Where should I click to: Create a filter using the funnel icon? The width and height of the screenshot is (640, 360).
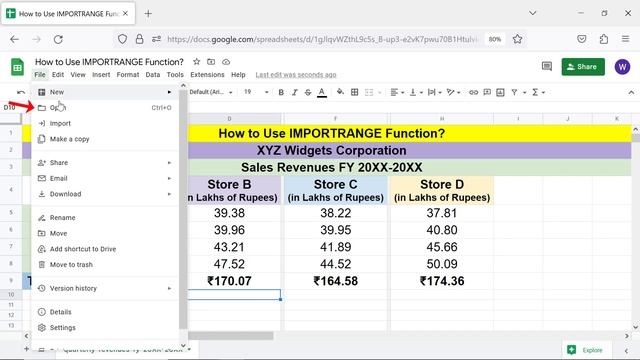point(514,92)
